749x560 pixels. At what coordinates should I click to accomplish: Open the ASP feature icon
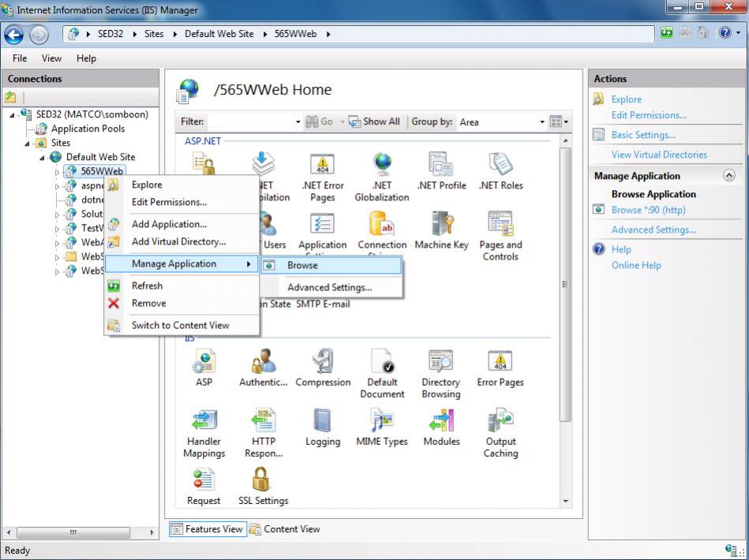204,368
